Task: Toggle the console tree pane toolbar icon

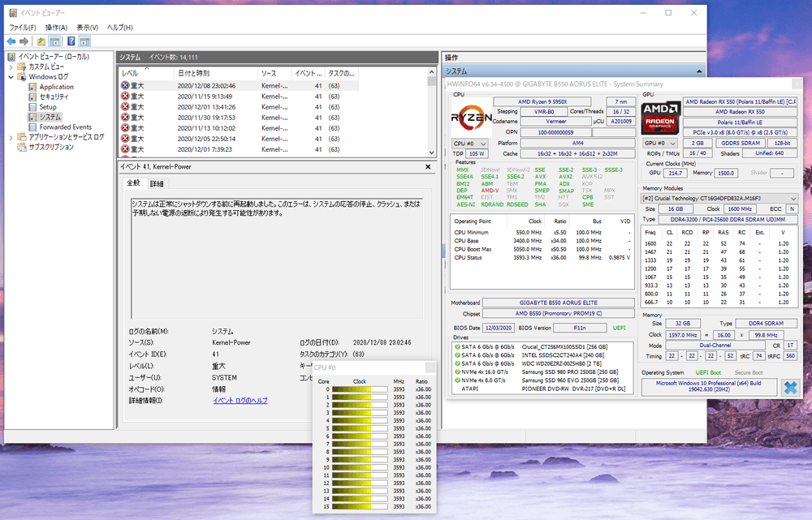Action: [54, 41]
